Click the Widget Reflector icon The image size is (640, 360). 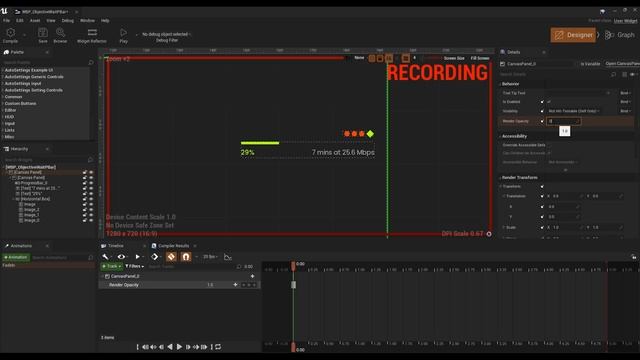(92, 33)
